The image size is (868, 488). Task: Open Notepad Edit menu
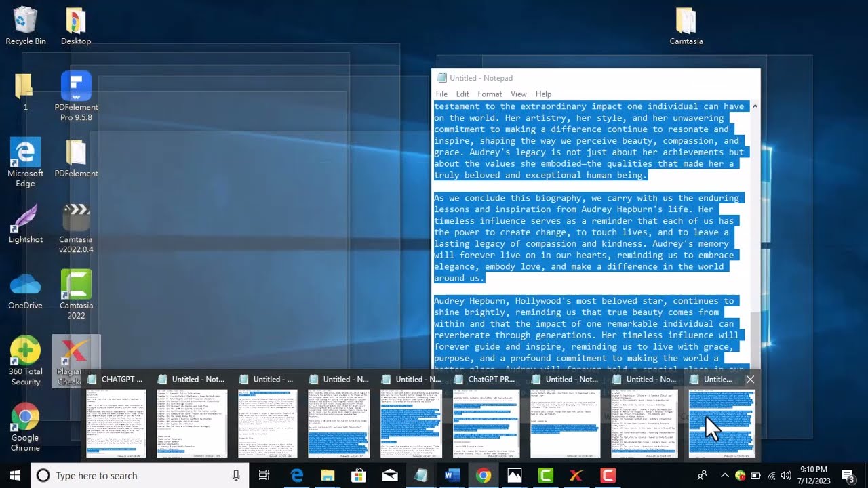point(462,94)
